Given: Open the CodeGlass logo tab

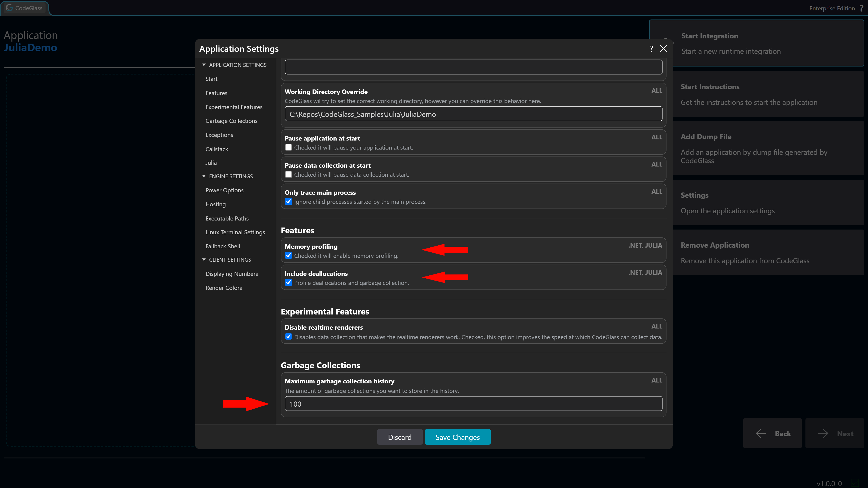Looking at the screenshot, I should point(25,8).
